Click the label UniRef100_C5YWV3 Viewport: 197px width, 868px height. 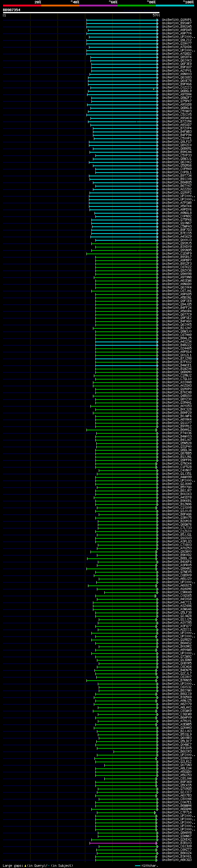click(x=176, y=111)
